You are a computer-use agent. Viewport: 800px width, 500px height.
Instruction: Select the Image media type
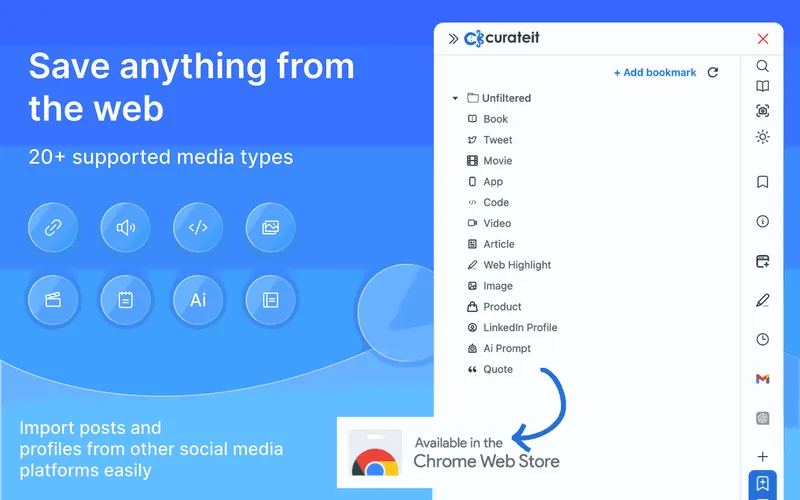pos(490,286)
